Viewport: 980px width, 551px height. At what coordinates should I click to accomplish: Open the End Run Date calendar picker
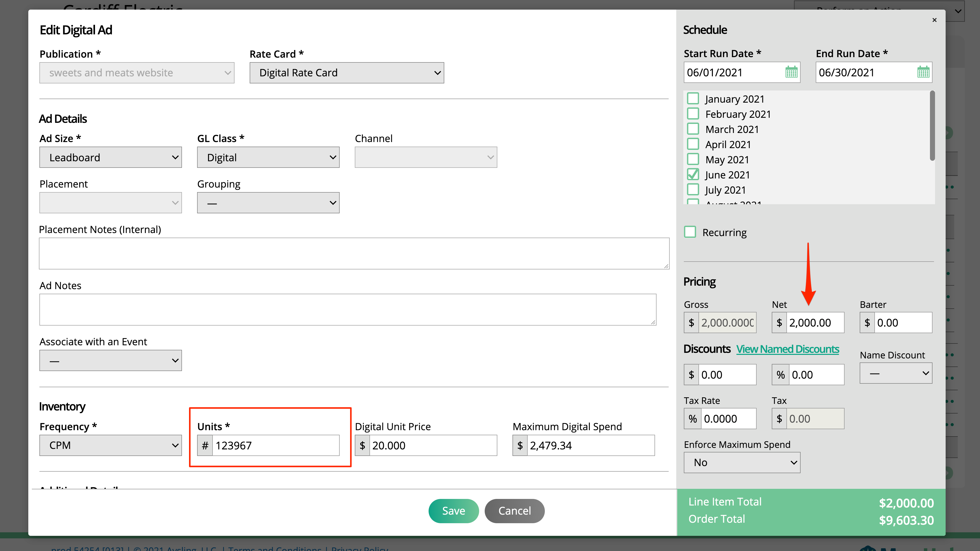click(x=923, y=72)
